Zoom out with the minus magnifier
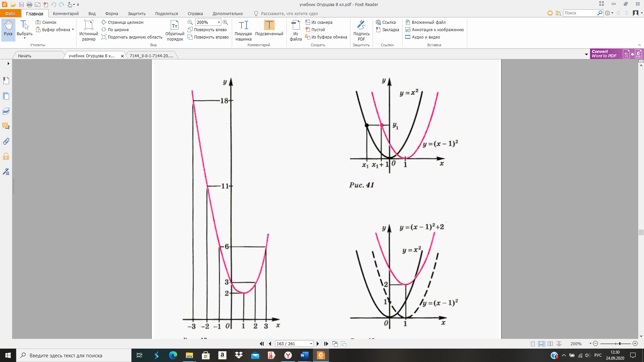The image size is (644, 362). (x=190, y=22)
